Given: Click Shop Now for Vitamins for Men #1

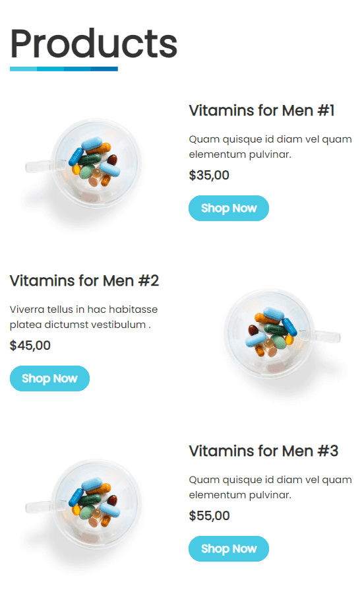Looking at the screenshot, I should click(x=229, y=208).
